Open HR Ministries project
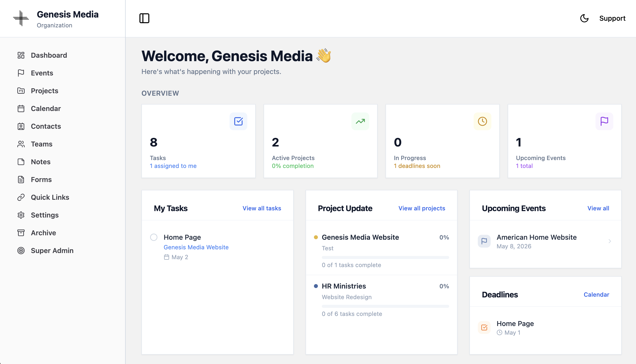The height and width of the screenshot is (364, 636). tap(344, 286)
